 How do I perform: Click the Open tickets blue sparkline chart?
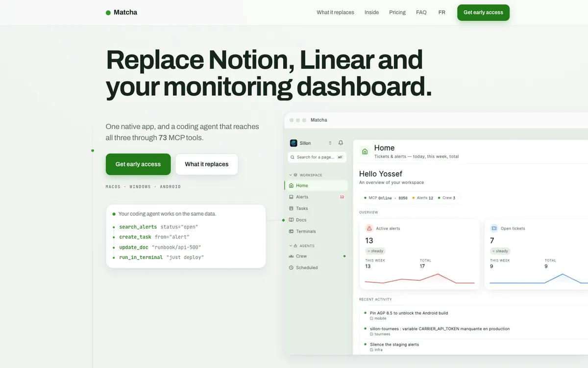(539, 278)
